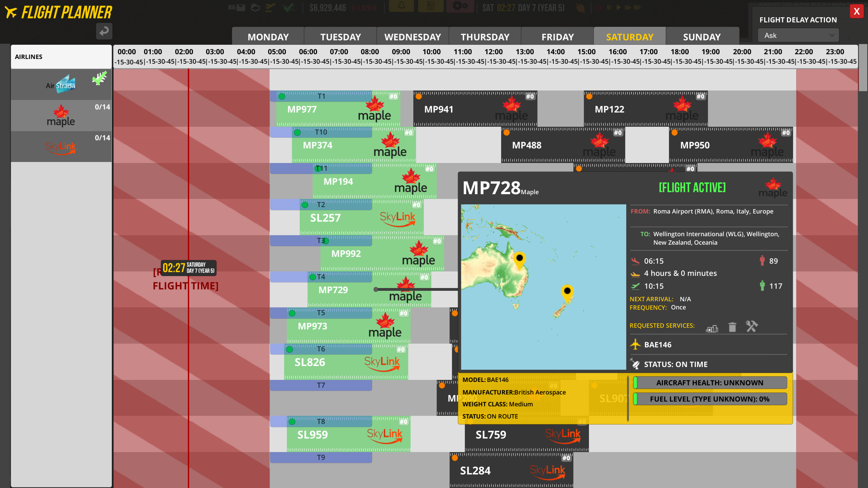Click the vertical scrollbar on right edge

pyautogui.click(x=863, y=68)
